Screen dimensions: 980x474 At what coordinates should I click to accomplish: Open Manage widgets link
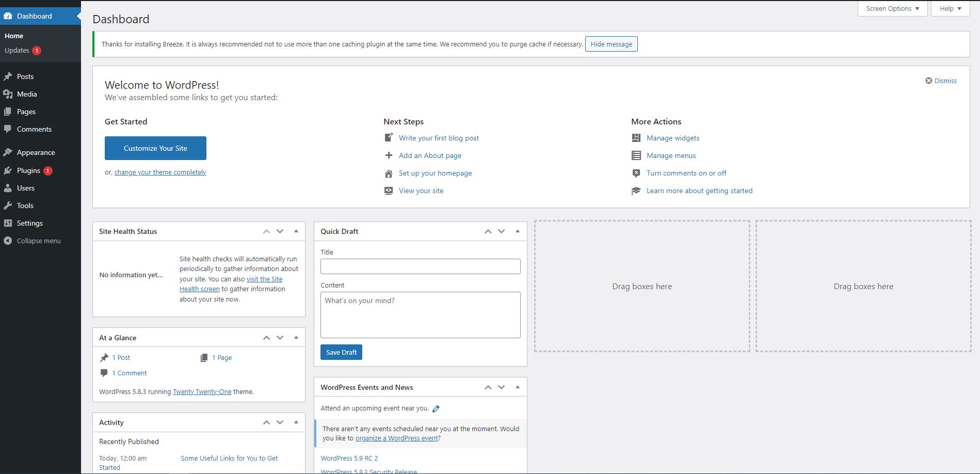tap(673, 138)
